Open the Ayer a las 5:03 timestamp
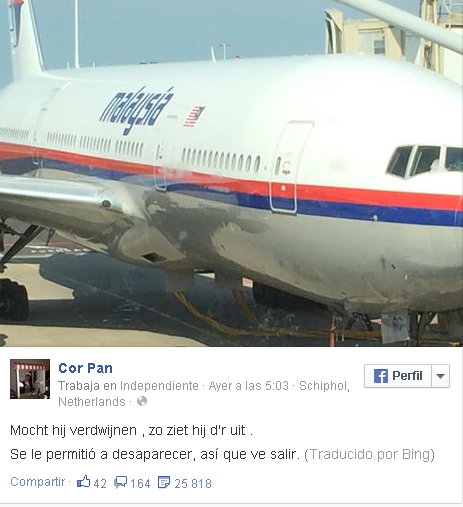The height and width of the screenshot is (507, 463). tap(248, 386)
